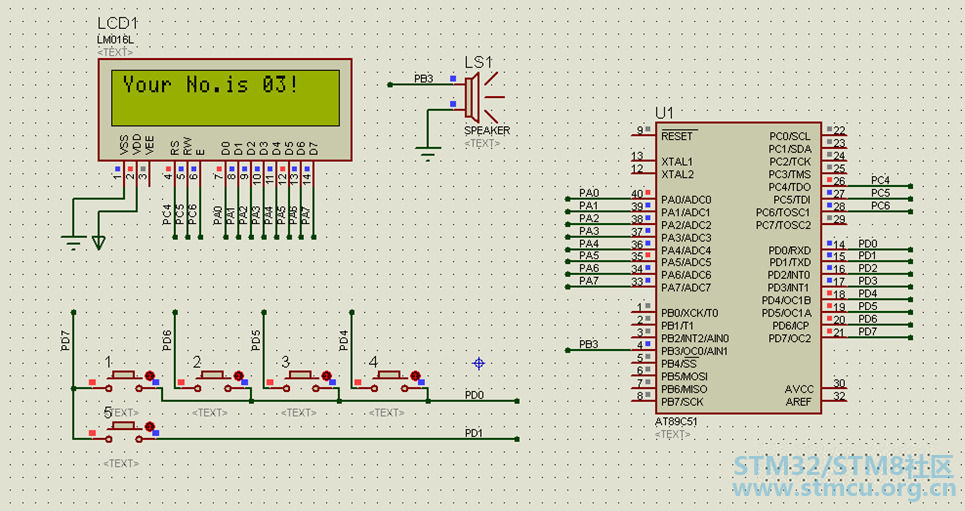
Task: Toggle the red latch dot on button 2
Action: click(x=238, y=376)
